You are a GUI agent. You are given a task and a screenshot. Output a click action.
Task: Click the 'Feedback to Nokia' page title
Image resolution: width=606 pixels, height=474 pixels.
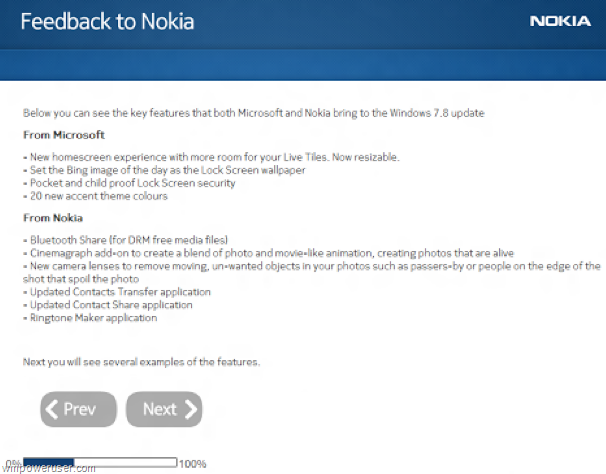click(x=107, y=21)
